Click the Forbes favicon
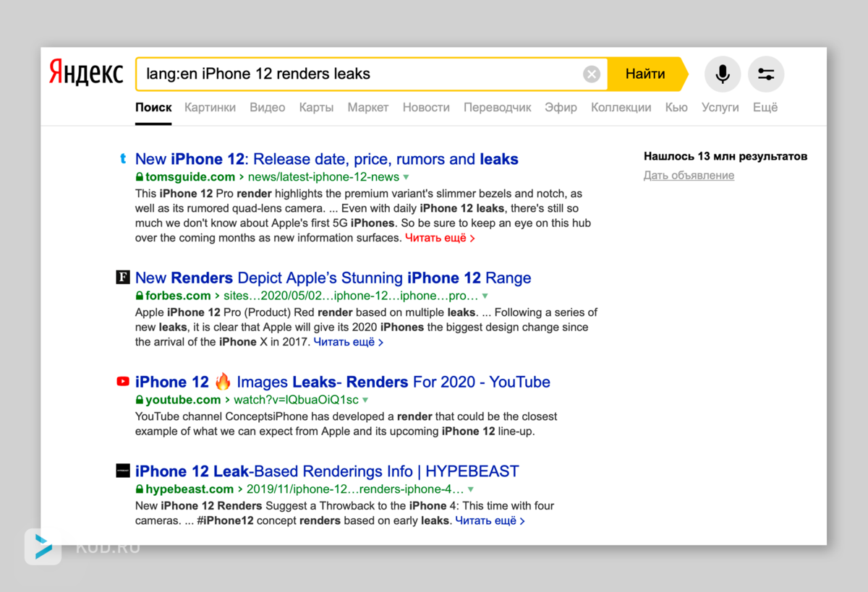 point(123,278)
